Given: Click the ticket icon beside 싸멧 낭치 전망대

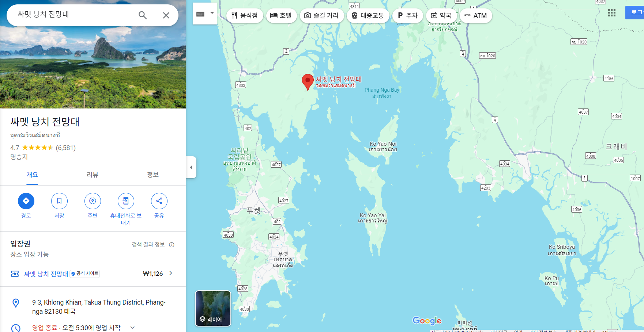Looking at the screenshot, I should [15, 274].
